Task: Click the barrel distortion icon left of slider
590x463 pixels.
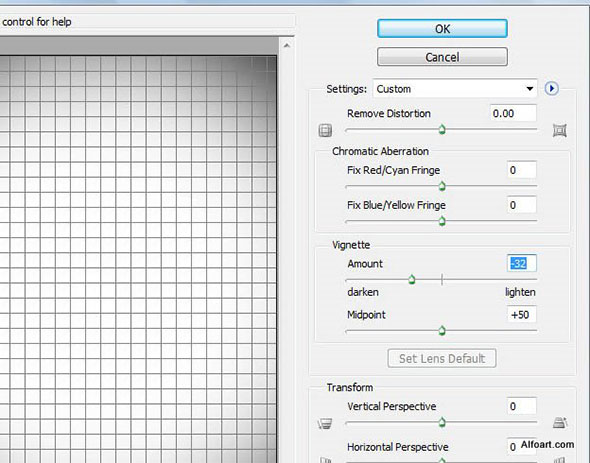Action: click(x=325, y=131)
